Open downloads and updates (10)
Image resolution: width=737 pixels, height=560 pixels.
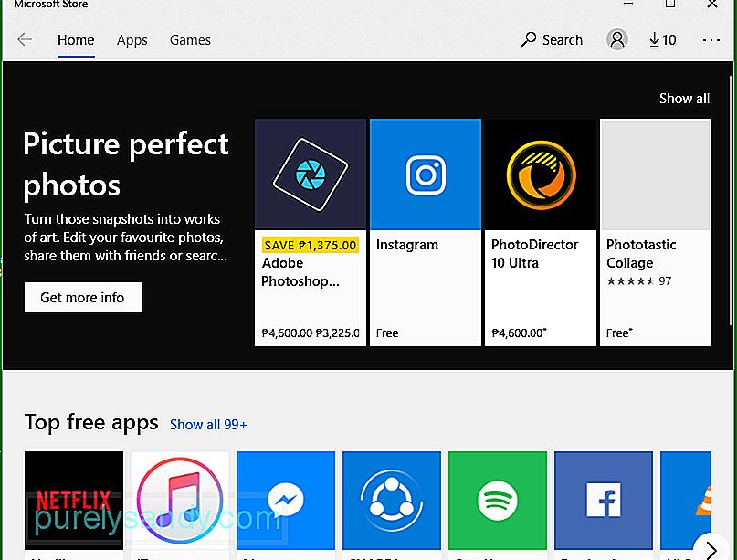(662, 40)
